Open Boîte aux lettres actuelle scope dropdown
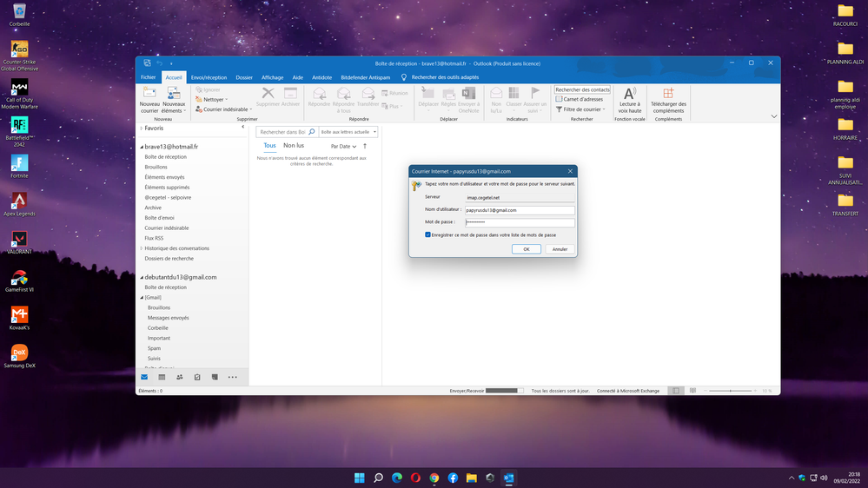This screenshot has height=488, width=868. click(348, 132)
